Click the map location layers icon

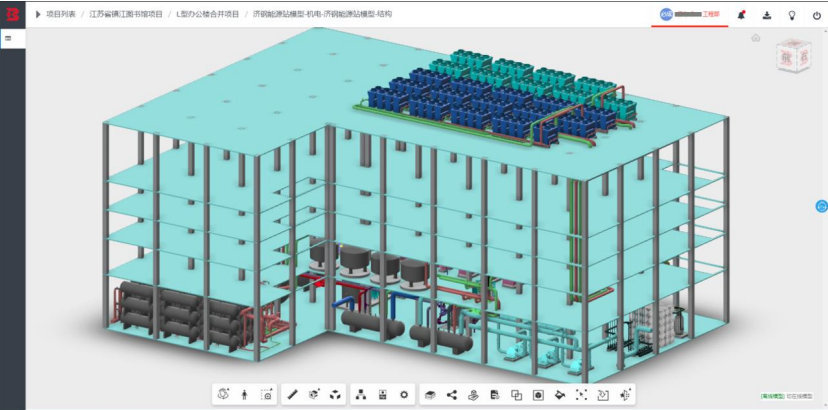click(474, 394)
